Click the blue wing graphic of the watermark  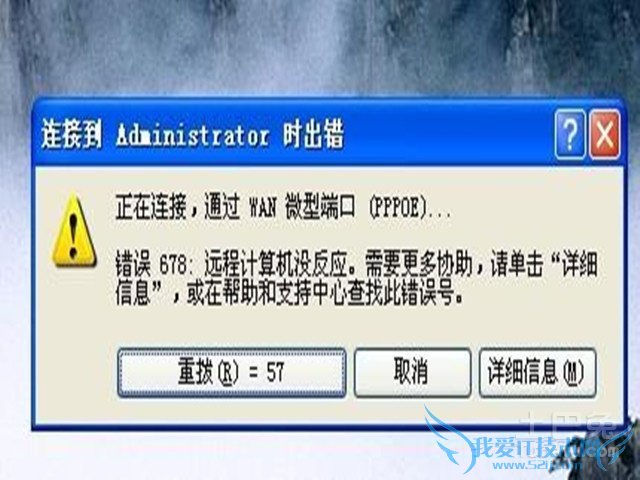coord(448,439)
